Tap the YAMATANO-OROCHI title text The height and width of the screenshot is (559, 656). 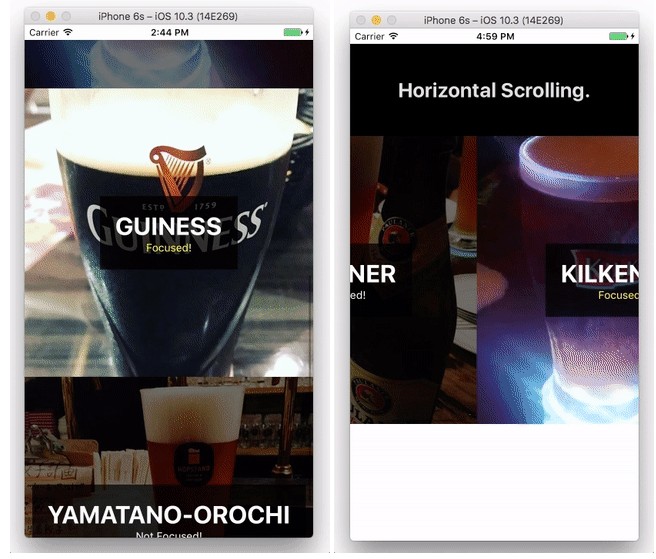169,515
